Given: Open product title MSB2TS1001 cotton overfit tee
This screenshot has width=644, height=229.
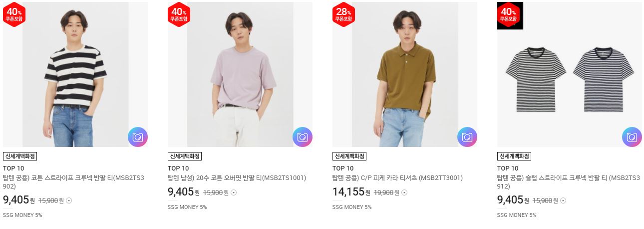Looking at the screenshot, I should (x=237, y=178).
